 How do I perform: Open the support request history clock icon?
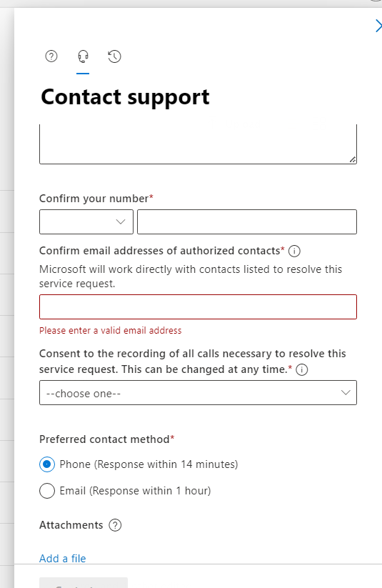pyautogui.click(x=114, y=56)
